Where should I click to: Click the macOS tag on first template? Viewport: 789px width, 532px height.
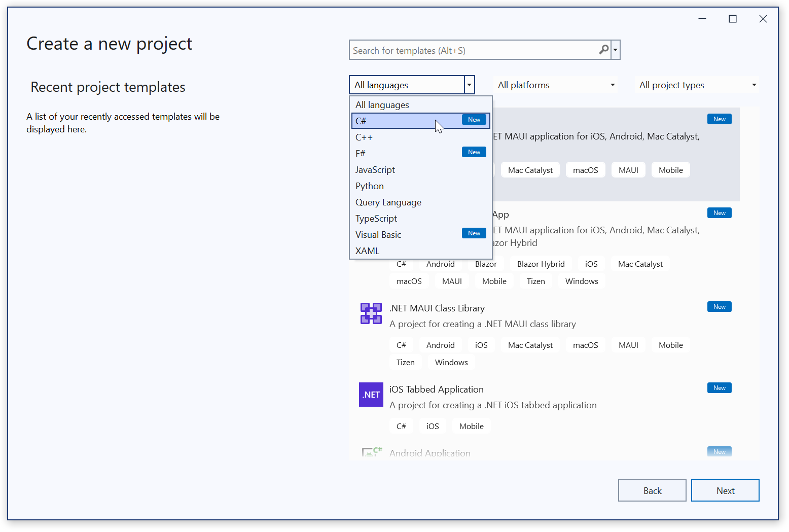586,170
